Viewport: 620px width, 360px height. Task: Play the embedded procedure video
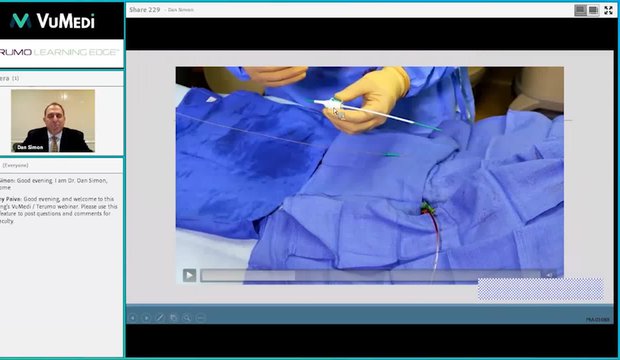(189, 275)
